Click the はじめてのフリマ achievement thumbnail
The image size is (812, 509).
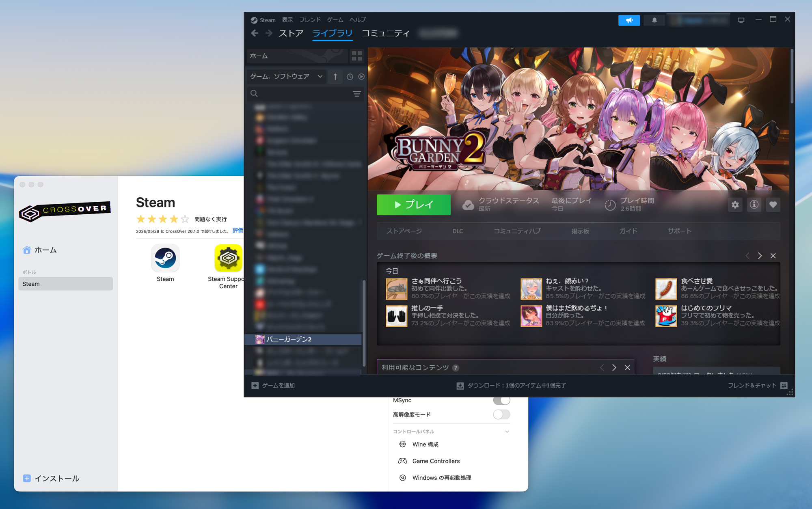coord(666,316)
